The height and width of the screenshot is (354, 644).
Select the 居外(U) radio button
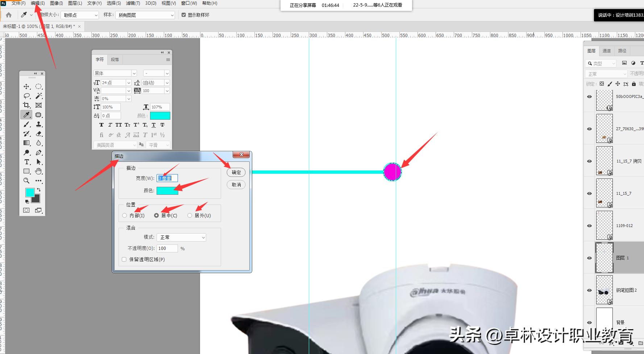pyautogui.click(x=190, y=215)
